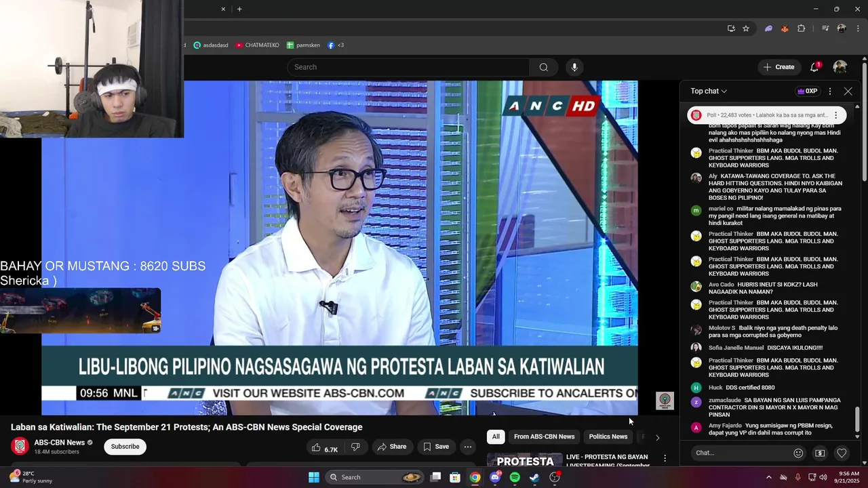
Task: Open the ABS-CBN News channel name
Action: [60, 443]
